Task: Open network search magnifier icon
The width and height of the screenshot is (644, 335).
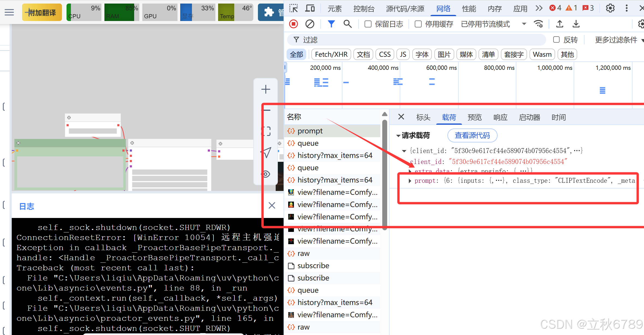Action: (x=347, y=24)
